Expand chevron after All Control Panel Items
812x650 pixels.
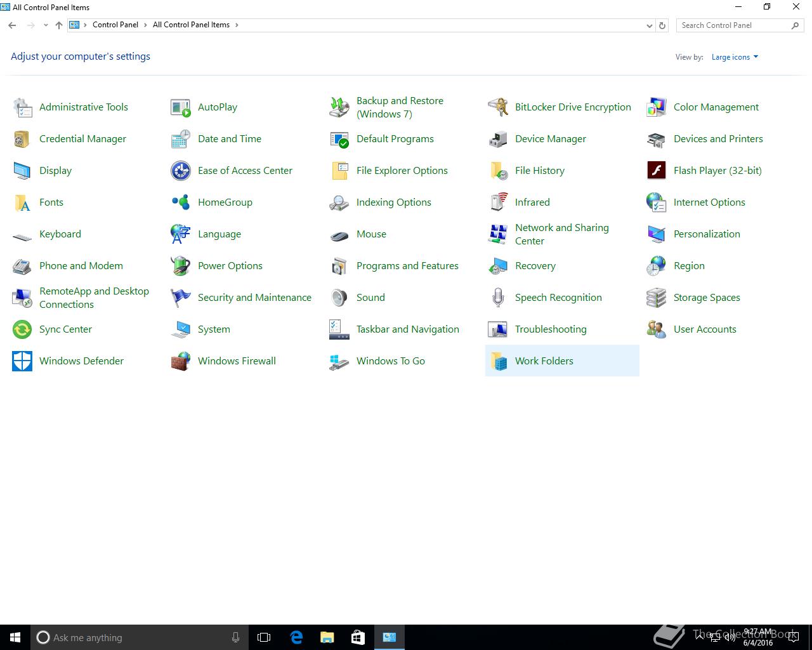237,25
